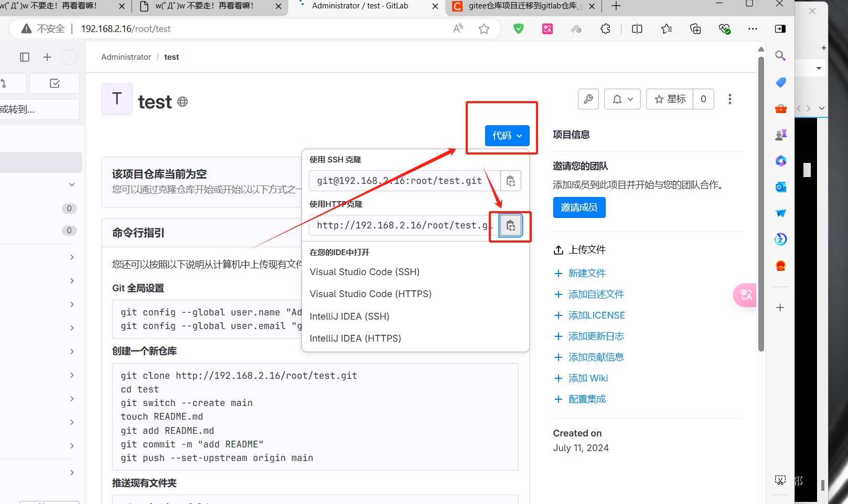Click 上传文件 upload file
848x504 pixels.
coord(579,250)
